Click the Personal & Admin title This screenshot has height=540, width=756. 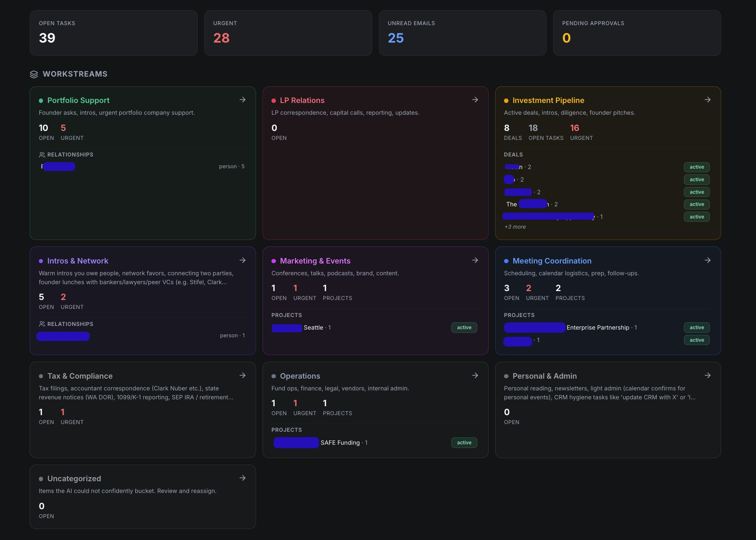click(545, 376)
